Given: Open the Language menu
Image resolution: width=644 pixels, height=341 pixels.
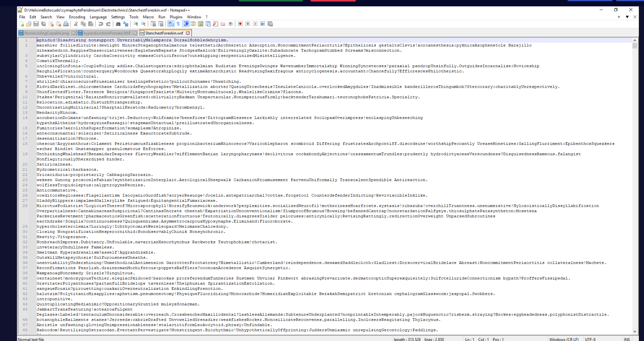Looking at the screenshot, I should click(98, 17).
